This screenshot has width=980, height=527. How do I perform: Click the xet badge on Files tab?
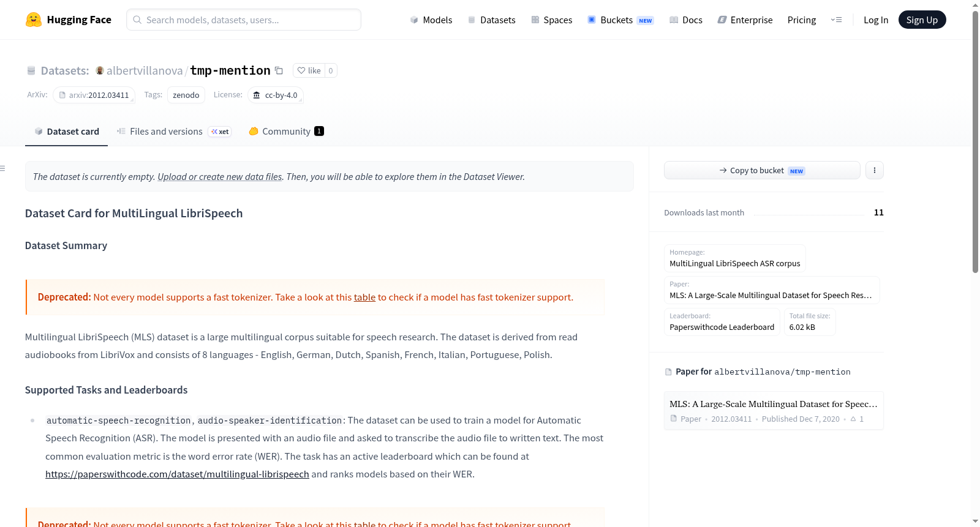(220, 132)
